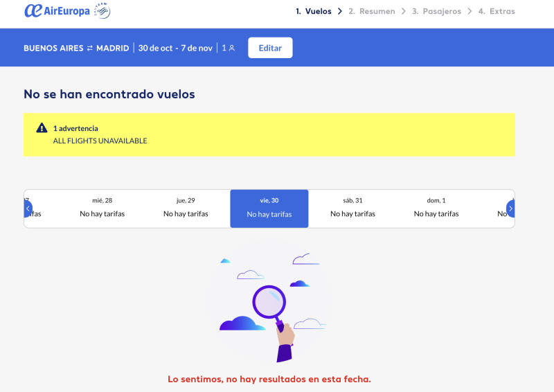This screenshot has width=554, height=392.
Task: Select the highlighted vie, 30 date
Action: click(269, 208)
